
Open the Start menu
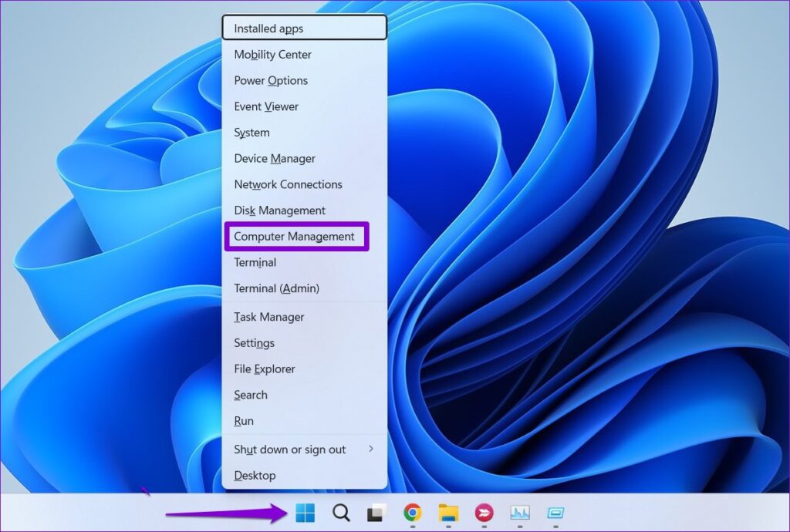tap(304, 513)
